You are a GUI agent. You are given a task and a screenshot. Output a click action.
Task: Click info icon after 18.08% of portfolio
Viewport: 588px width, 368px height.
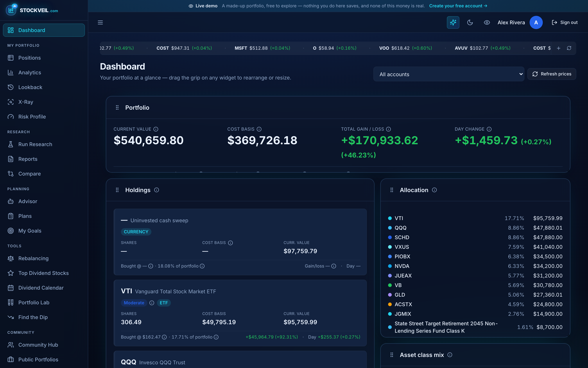click(x=202, y=266)
